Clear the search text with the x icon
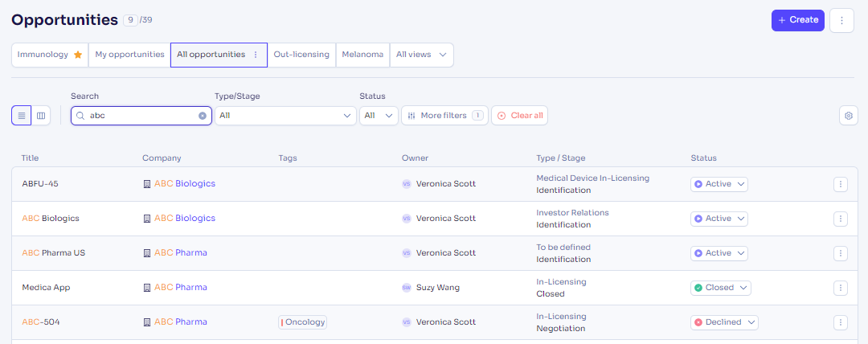 click(203, 116)
